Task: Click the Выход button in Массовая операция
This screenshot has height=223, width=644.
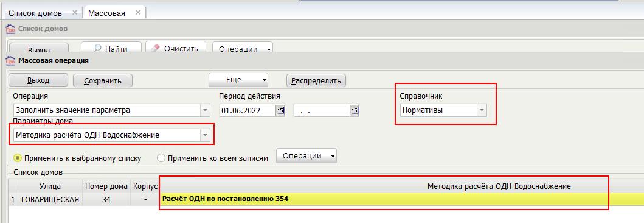Action: pyautogui.click(x=38, y=80)
